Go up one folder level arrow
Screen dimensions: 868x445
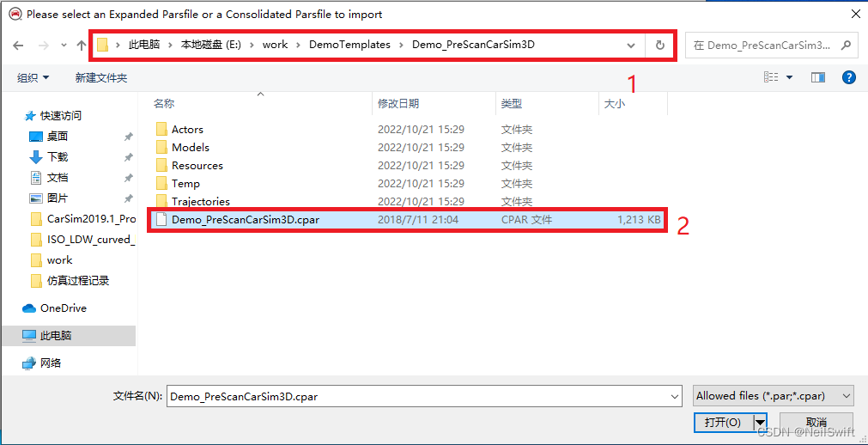point(82,46)
